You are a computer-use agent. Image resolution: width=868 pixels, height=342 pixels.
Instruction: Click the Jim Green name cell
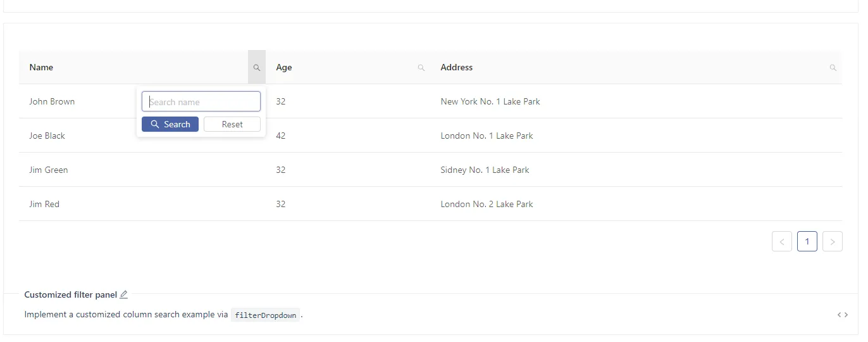click(x=49, y=170)
